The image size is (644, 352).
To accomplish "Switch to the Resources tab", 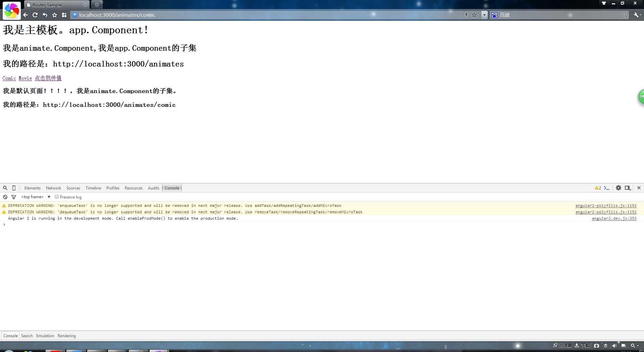I will click(133, 188).
